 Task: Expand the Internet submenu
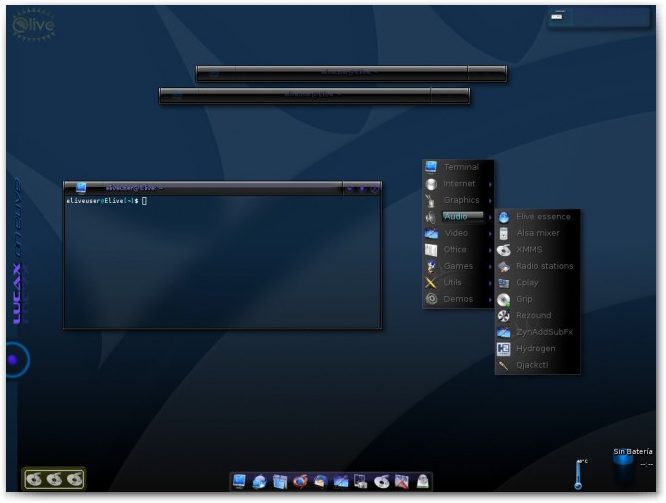(459, 184)
